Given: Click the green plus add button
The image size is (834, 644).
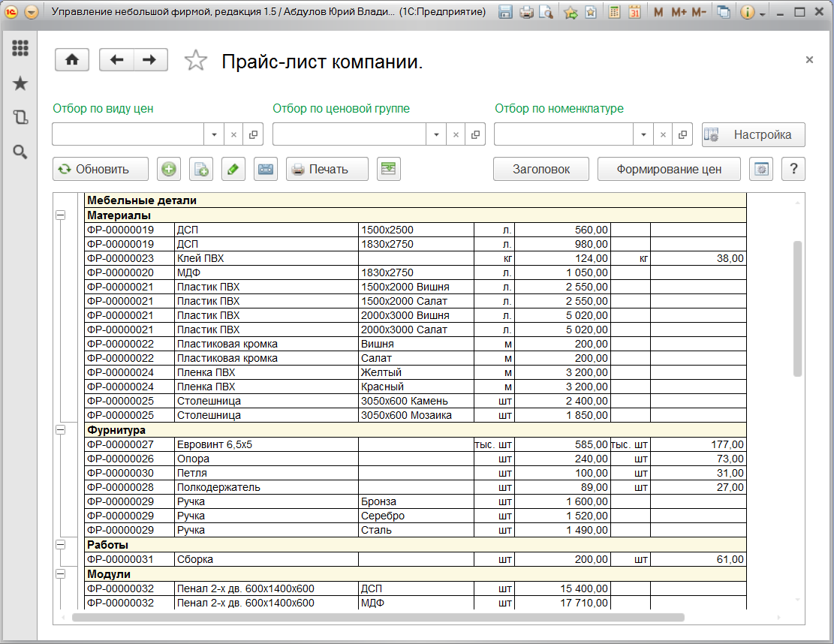Looking at the screenshot, I should [x=169, y=169].
